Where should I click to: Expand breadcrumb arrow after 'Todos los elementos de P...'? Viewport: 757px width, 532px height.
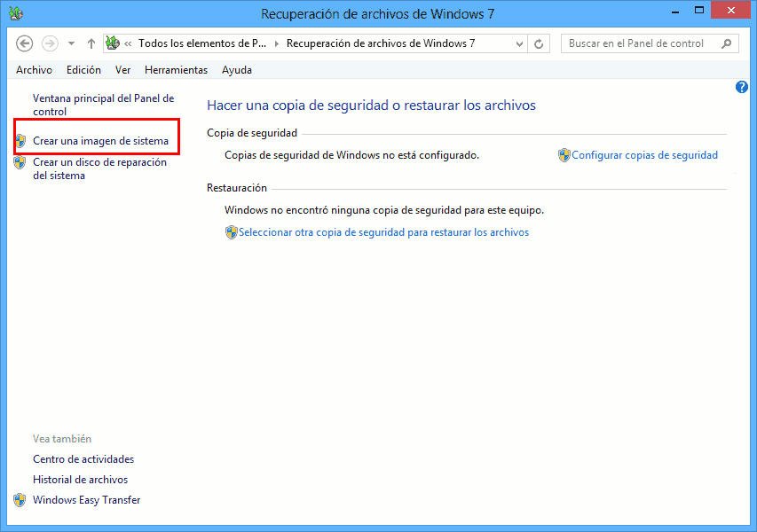pyautogui.click(x=277, y=44)
